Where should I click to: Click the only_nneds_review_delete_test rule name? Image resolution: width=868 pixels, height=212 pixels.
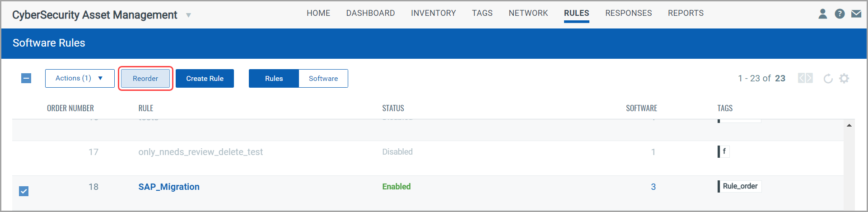click(x=201, y=152)
